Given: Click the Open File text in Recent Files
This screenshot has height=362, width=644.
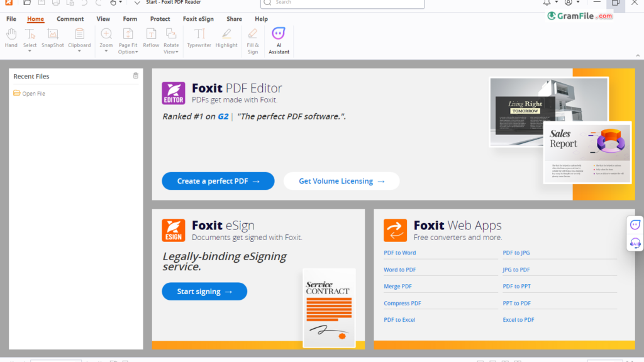Looking at the screenshot, I should pyautogui.click(x=34, y=94).
